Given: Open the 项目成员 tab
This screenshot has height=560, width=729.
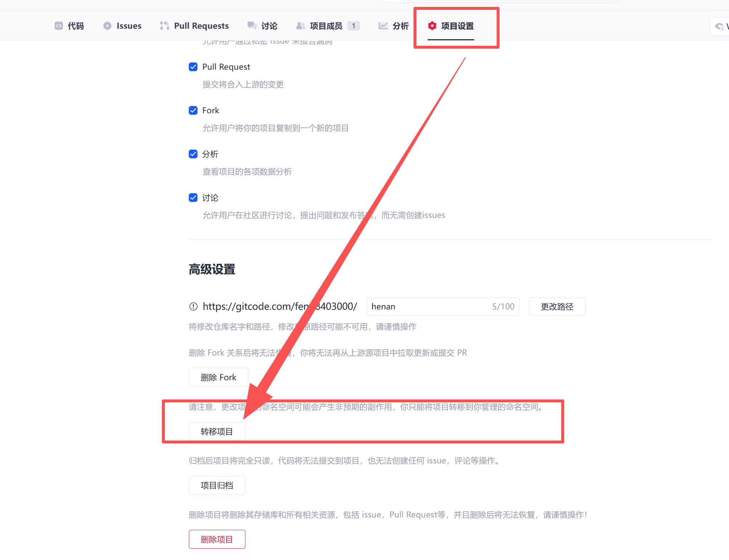Looking at the screenshot, I should coord(326,26).
